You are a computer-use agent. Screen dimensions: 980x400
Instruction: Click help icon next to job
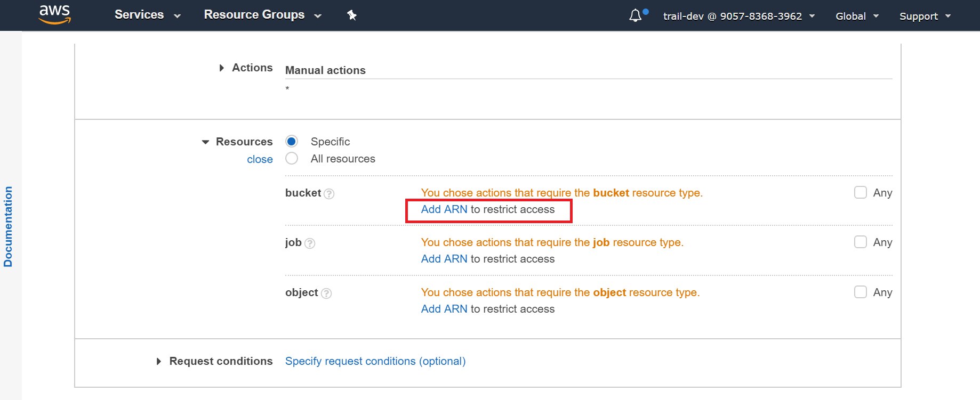pyautogui.click(x=310, y=243)
